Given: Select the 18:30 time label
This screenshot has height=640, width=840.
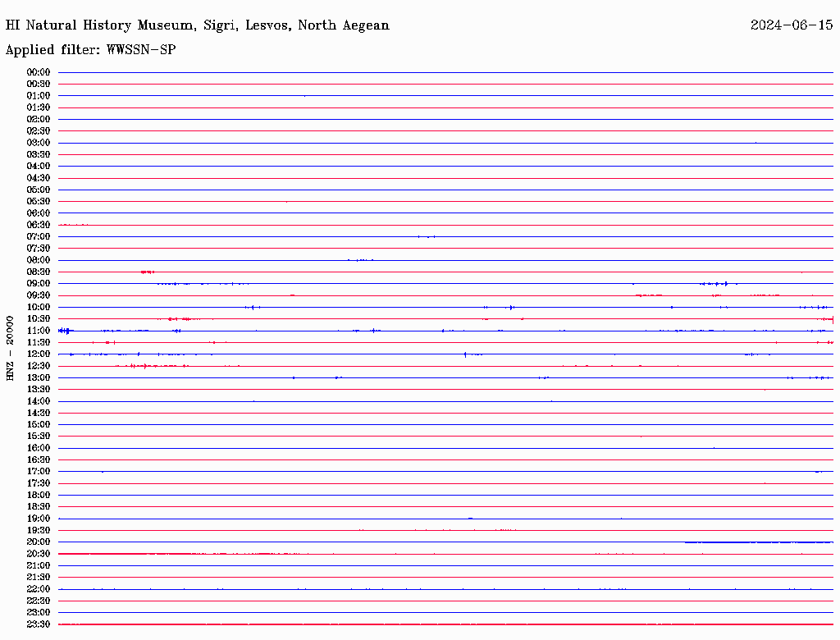Looking at the screenshot, I should 39,507.
